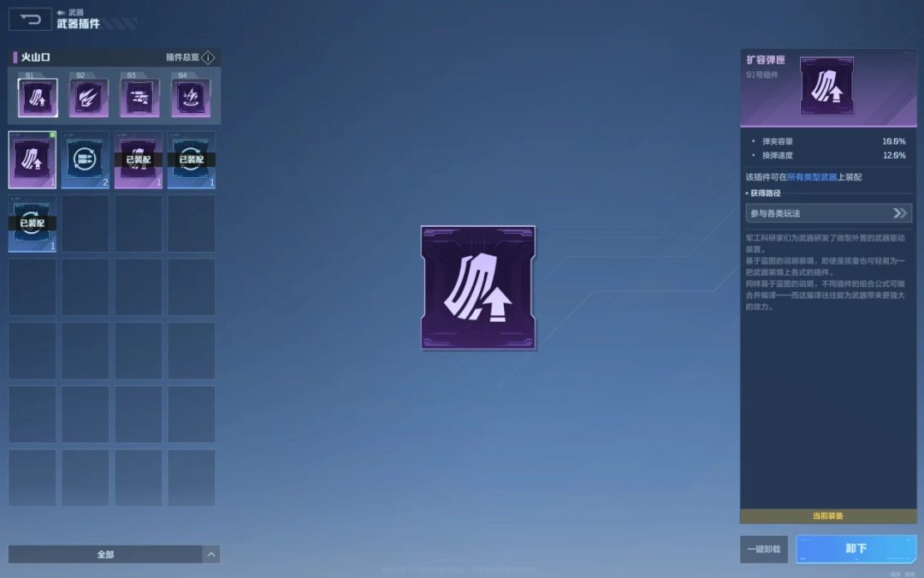Choose the equipped blue plugin in first row
This screenshot has width=924, height=578.
coord(192,159)
